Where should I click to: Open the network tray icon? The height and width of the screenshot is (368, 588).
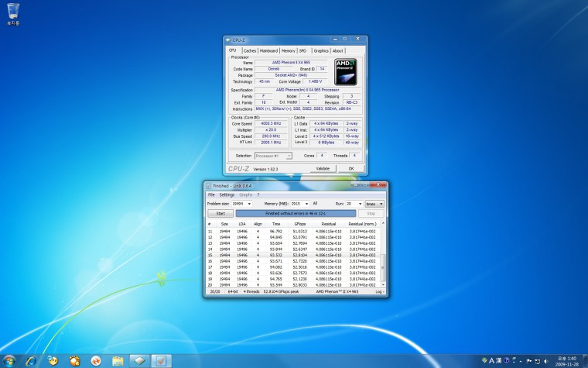(x=538, y=361)
